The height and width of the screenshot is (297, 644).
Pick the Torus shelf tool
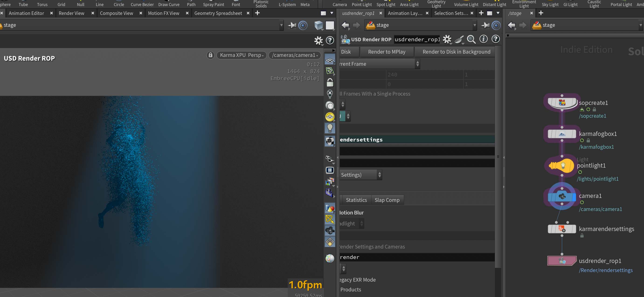(42, 4)
